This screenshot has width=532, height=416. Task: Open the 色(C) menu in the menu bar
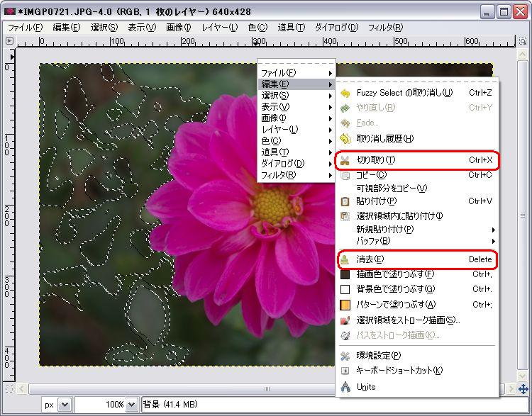[257, 28]
